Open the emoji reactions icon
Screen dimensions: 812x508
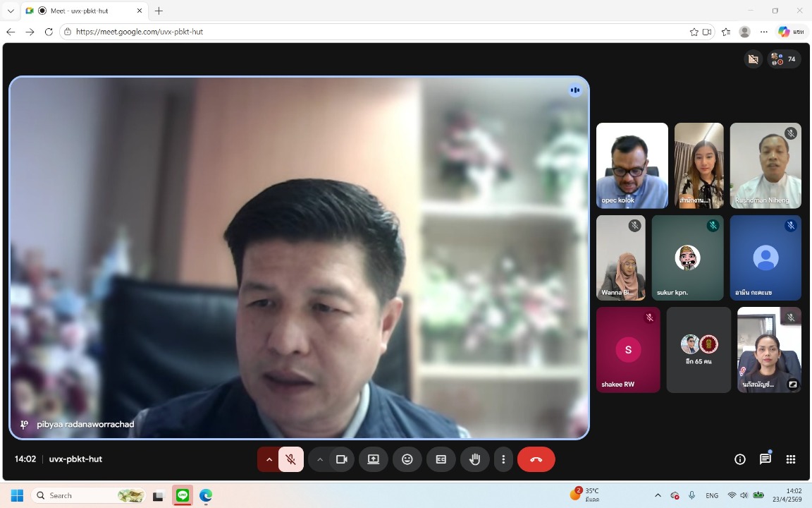point(407,459)
